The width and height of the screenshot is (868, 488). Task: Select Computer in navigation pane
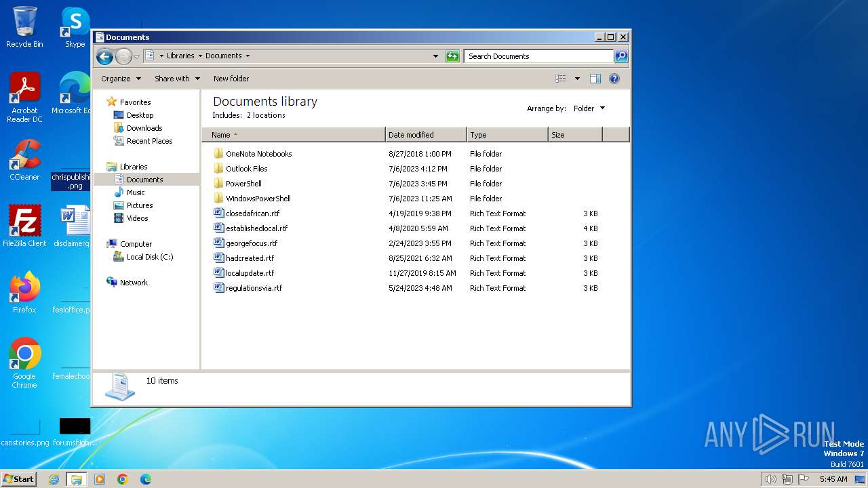tap(136, 244)
